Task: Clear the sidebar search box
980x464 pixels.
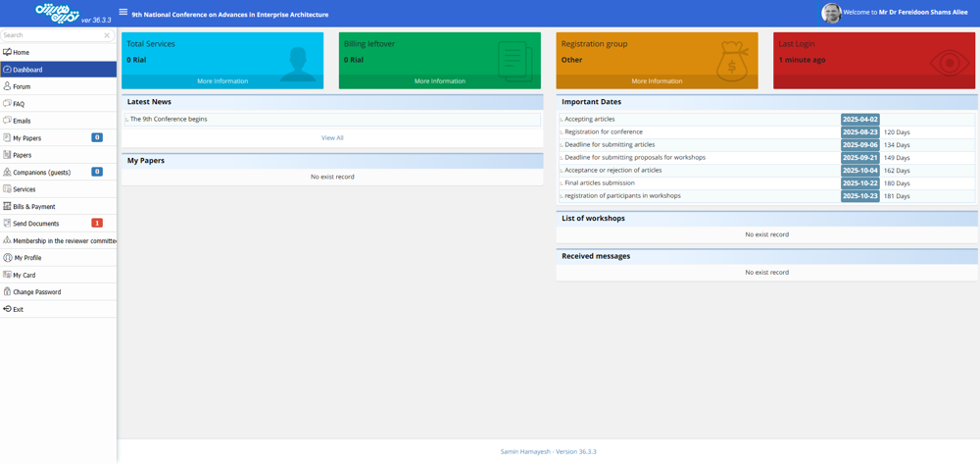Action: pyautogui.click(x=107, y=35)
